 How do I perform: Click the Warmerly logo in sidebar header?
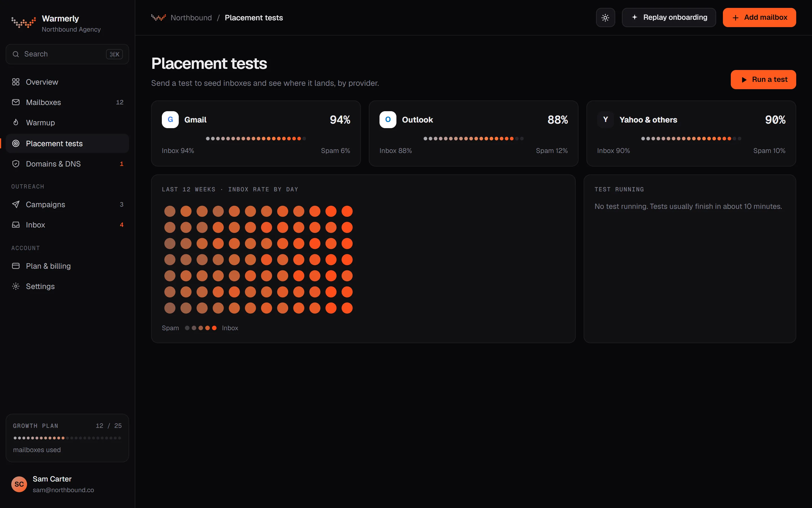click(x=23, y=23)
